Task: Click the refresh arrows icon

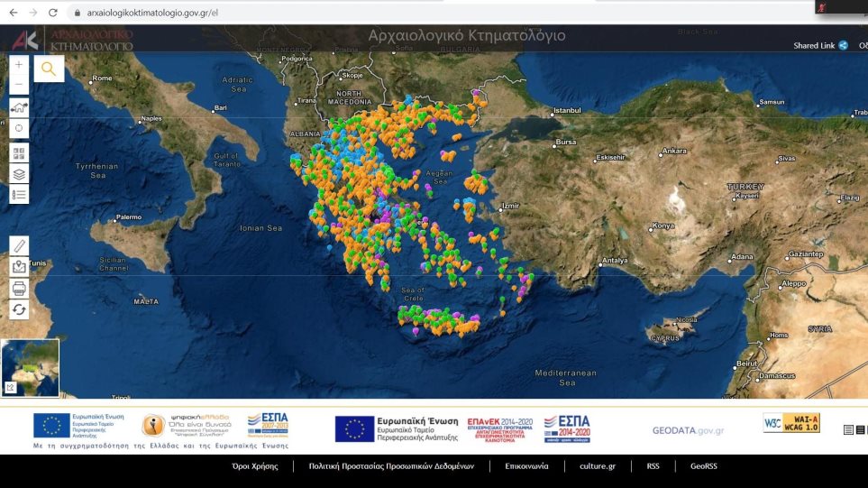Action: point(19,309)
